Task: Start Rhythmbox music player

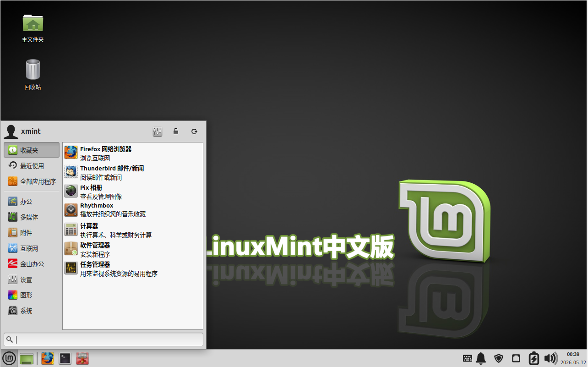Action: pos(133,210)
